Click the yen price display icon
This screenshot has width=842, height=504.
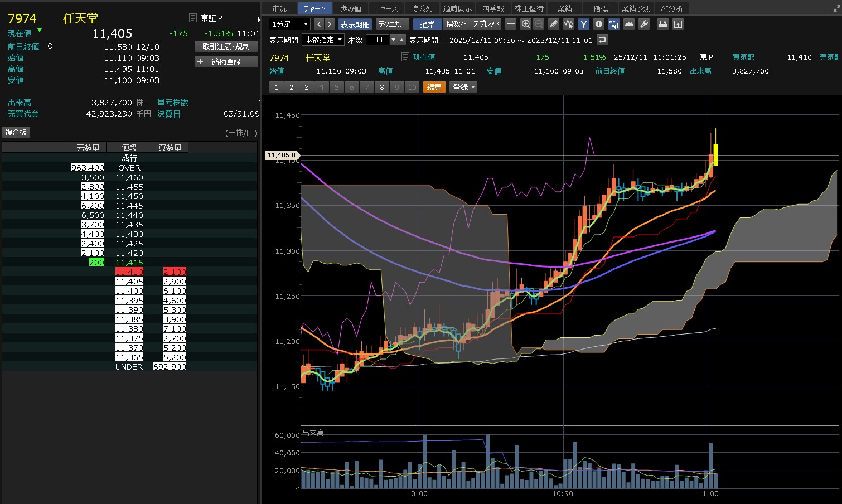pos(583,24)
